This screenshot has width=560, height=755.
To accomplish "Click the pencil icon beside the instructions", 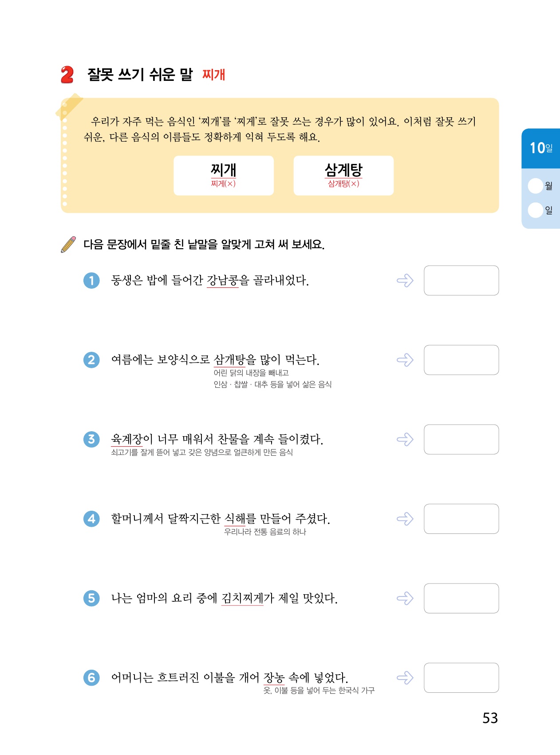I will (68, 244).
